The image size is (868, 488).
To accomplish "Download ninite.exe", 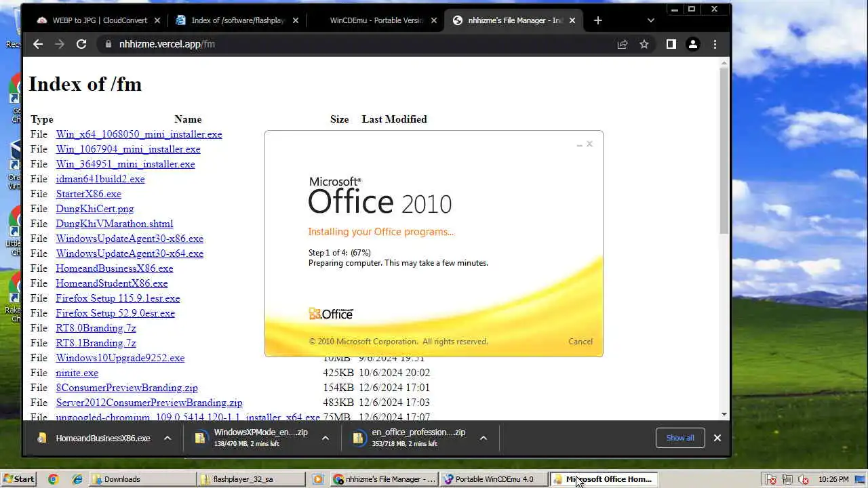I will 77,373.
